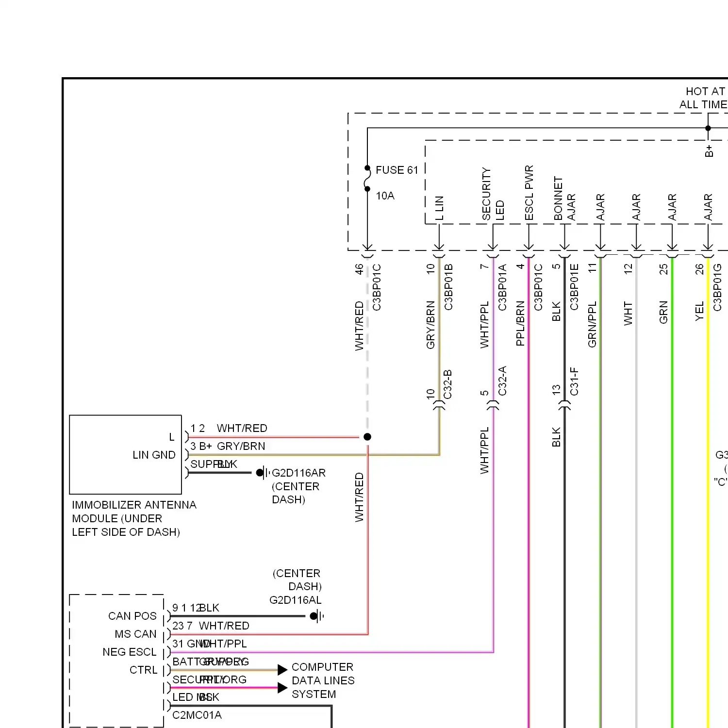Image resolution: width=728 pixels, height=728 pixels.
Task: Click the fuse symbol beside FUSE 61
Action: 367,179
